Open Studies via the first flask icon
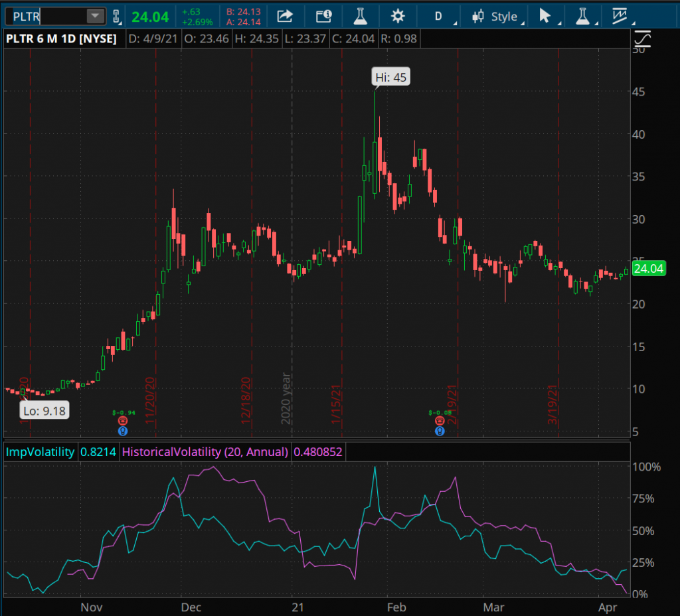The width and height of the screenshot is (680, 616). coord(360,17)
